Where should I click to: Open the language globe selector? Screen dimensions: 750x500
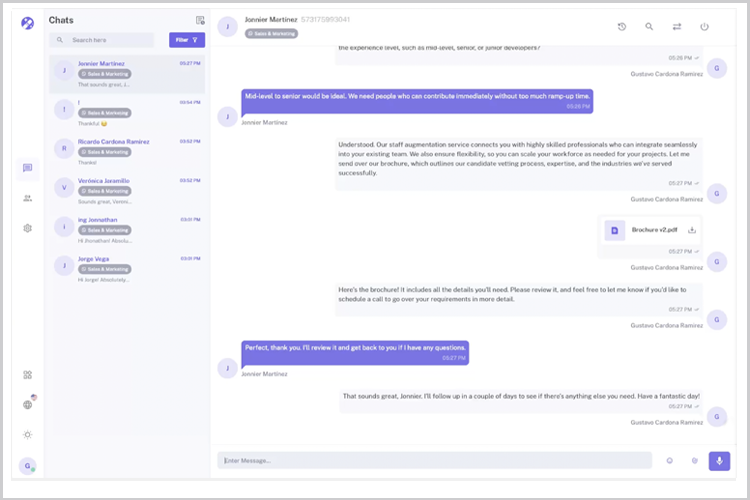point(28,405)
